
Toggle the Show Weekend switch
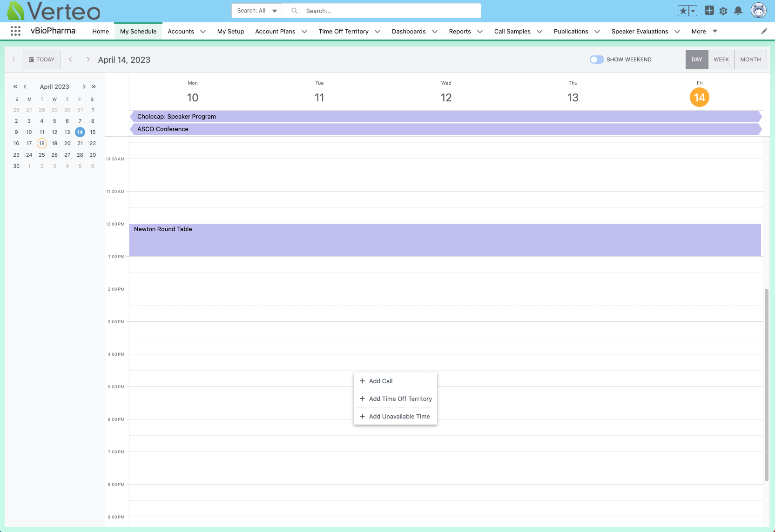[597, 60]
